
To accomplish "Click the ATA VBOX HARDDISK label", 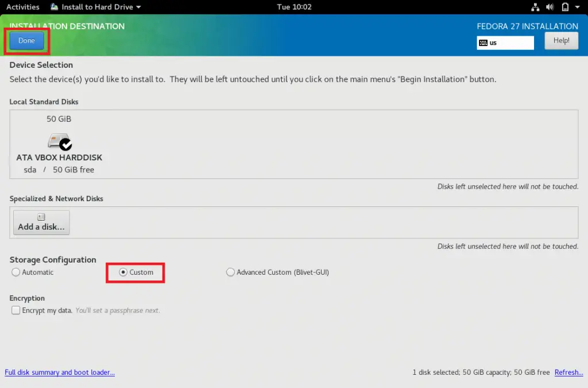I will pyautogui.click(x=59, y=157).
